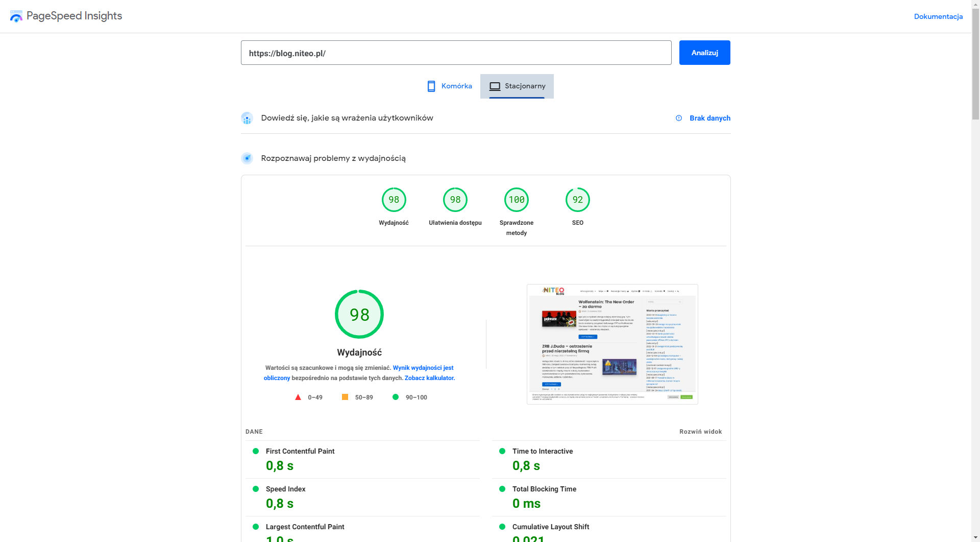Click the blog page screenshot thumbnail
This screenshot has height=542, width=980.
coord(612,344)
